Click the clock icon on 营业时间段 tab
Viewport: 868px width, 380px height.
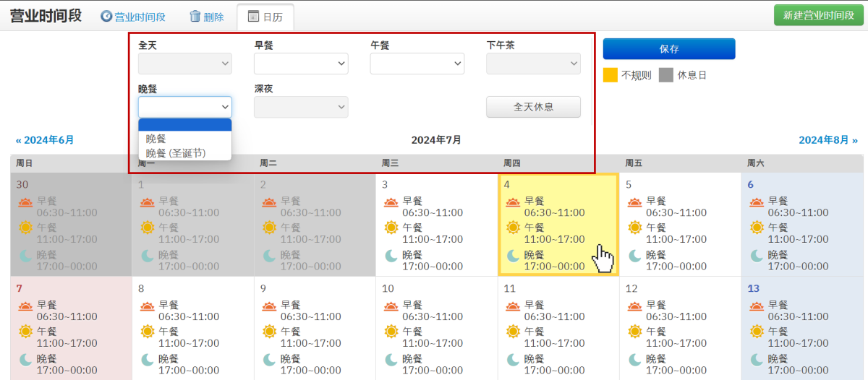pyautogui.click(x=106, y=17)
